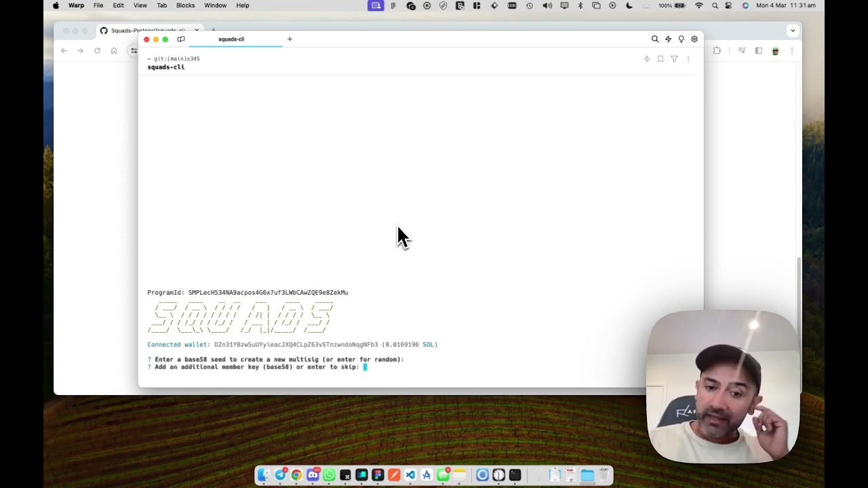Open browser media control icon
This screenshot has height=488, width=868.
pos(741,51)
